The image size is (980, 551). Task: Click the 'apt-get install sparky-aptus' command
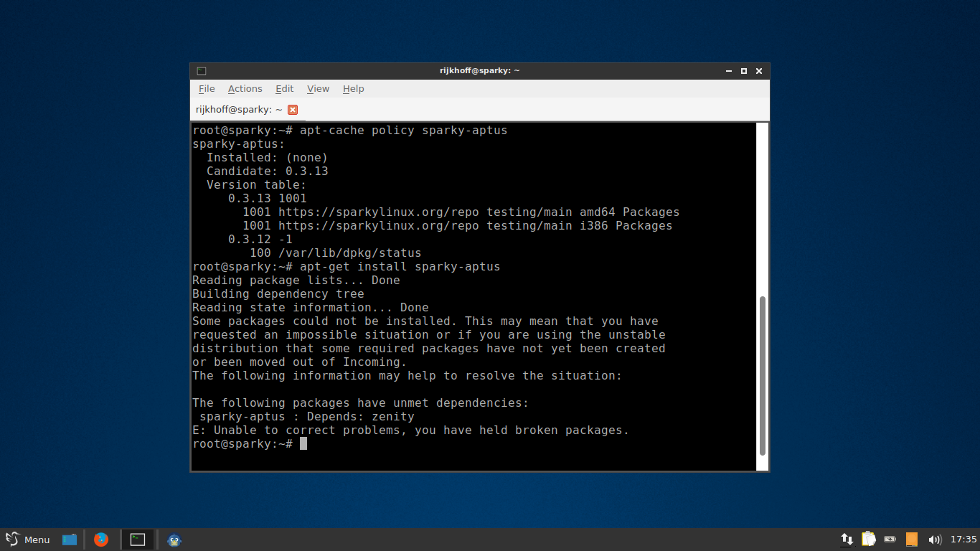coord(400,267)
